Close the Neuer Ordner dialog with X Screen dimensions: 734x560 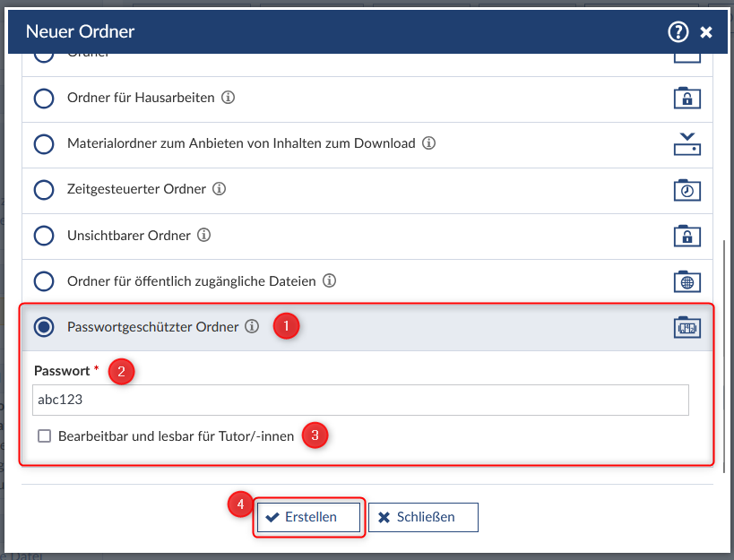coord(706,32)
